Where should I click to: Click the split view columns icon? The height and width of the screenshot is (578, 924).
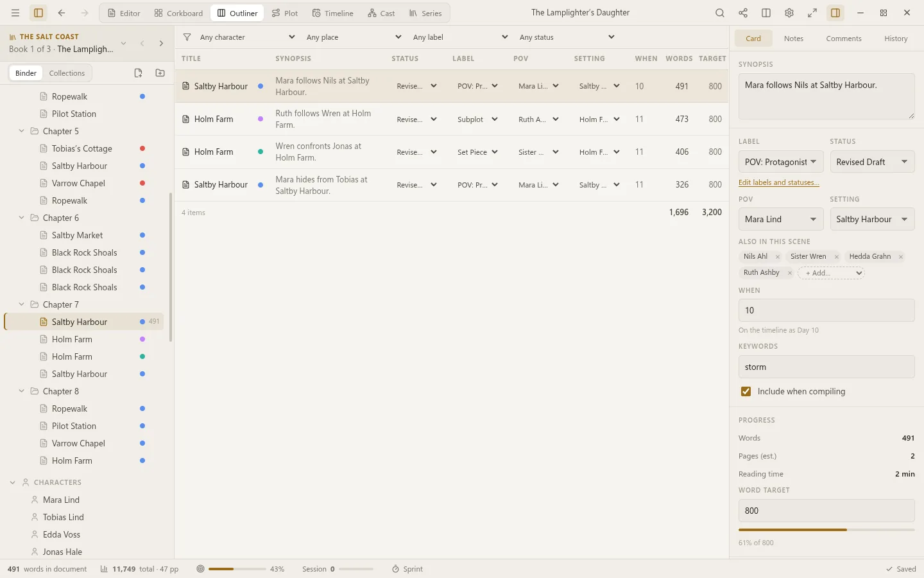pos(766,13)
